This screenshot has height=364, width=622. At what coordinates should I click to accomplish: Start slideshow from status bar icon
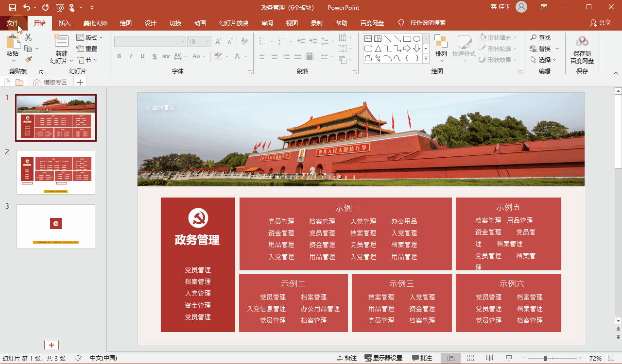point(509,358)
